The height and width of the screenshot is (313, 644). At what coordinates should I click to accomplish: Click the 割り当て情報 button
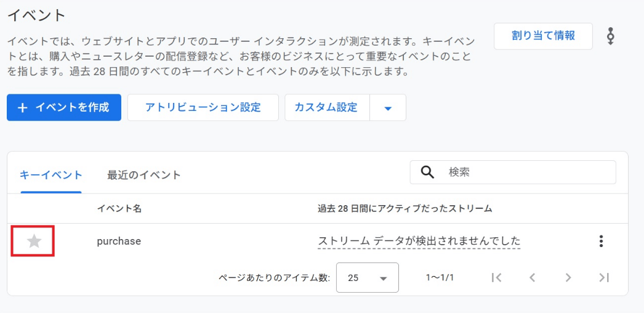pyautogui.click(x=543, y=36)
